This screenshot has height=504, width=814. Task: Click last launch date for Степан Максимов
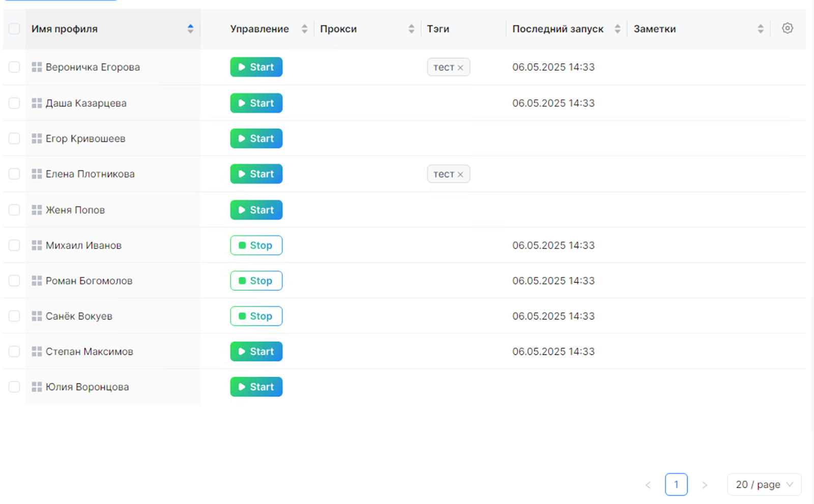554,351
